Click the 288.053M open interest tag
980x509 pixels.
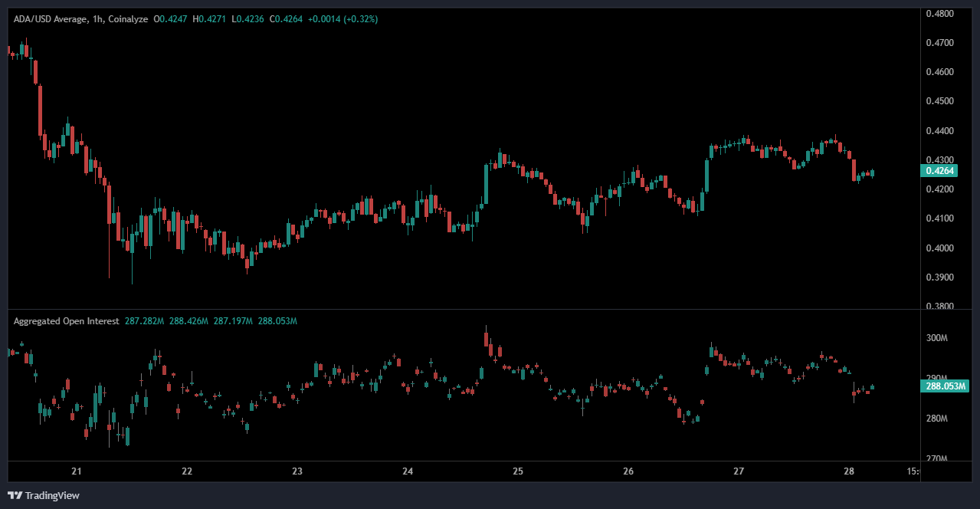coord(942,386)
